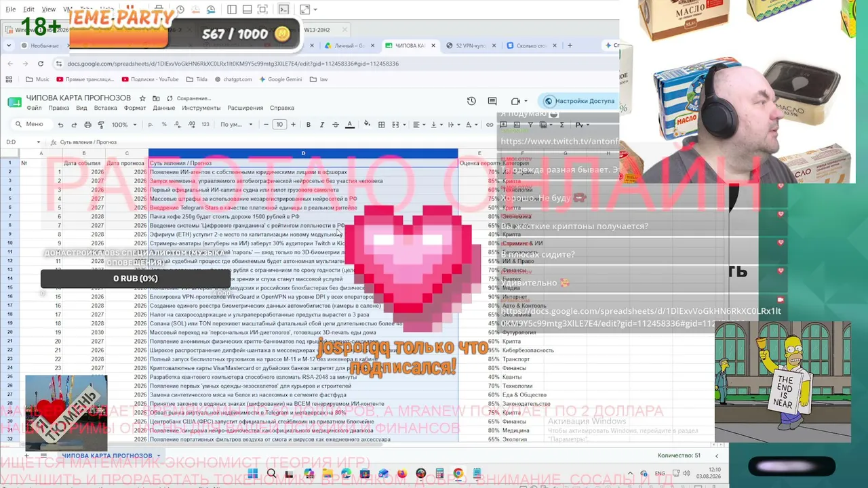Open the Файл menu
Image resolution: width=868 pixels, height=488 pixels.
click(x=34, y=108)
